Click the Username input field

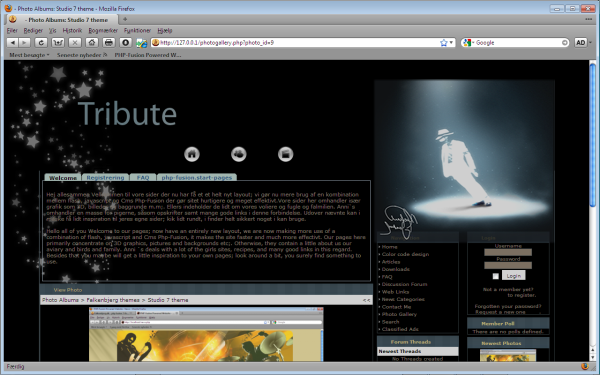click(508, 253)
